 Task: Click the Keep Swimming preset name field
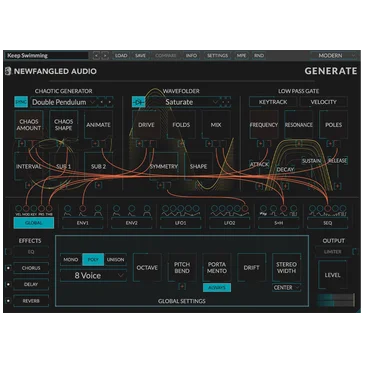47,56
